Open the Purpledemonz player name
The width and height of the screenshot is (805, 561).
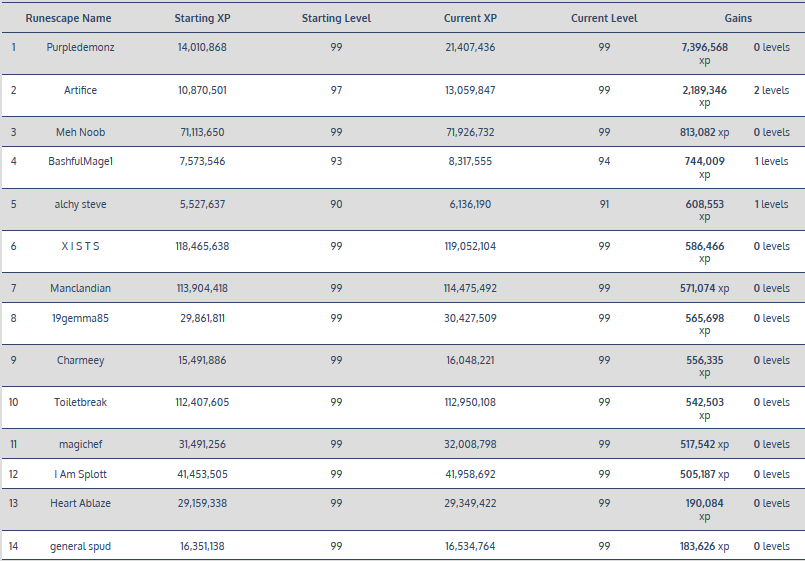pos(80,47)
